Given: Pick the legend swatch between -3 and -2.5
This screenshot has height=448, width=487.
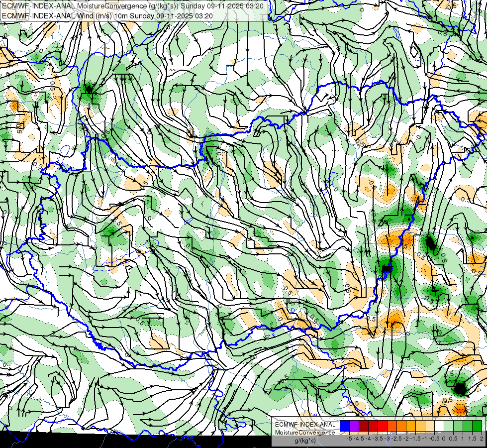Looking at the screenshot, I should pos(392,426).
